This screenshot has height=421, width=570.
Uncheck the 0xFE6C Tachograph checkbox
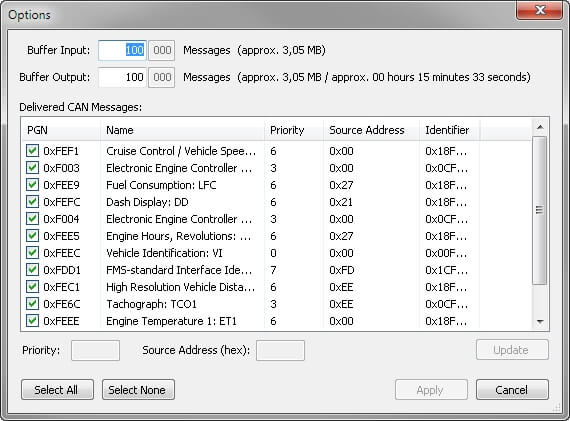tap(32, 304)
